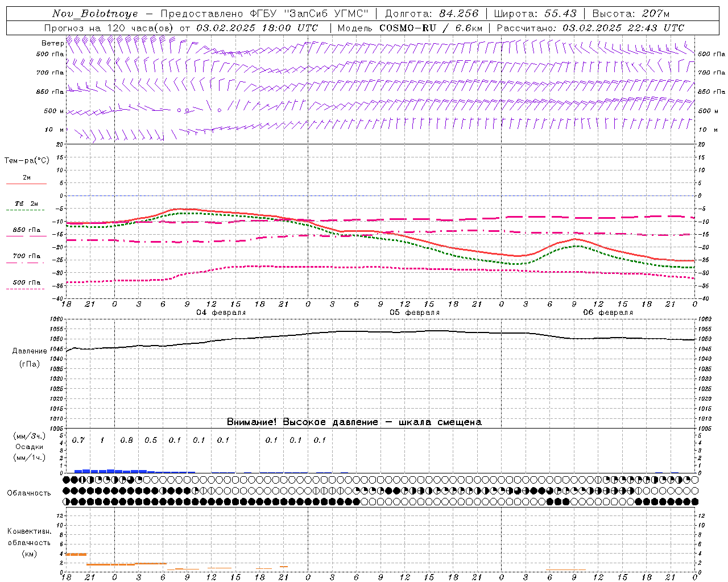Click the Давление pressure panel label
This screenshot has width=728, height=582.
30,351
